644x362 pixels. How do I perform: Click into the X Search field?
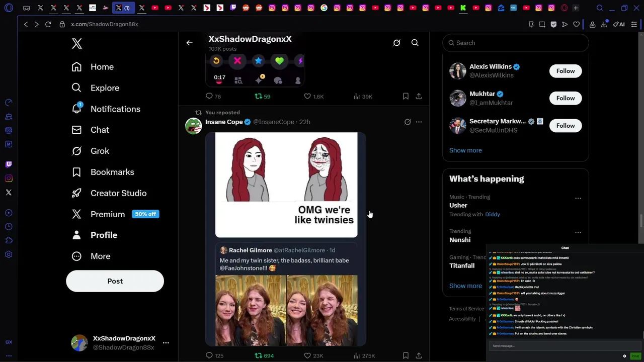(516, 43)
